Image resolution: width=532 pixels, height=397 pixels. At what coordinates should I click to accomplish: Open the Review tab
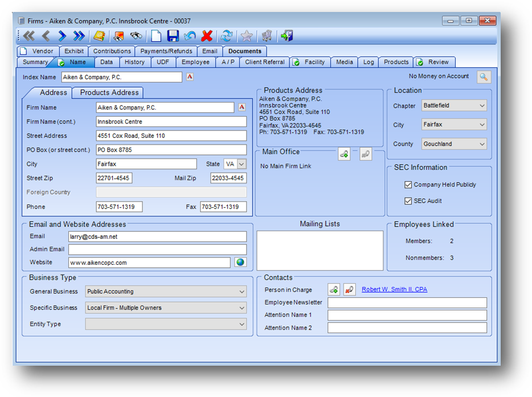click(434, 62)
